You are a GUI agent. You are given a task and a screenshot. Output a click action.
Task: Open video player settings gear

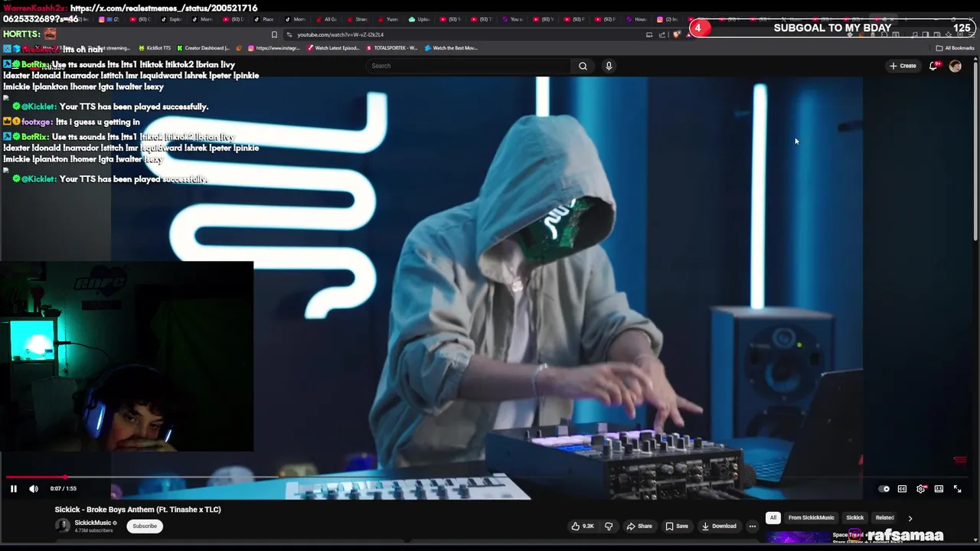[x=921, y=489]
